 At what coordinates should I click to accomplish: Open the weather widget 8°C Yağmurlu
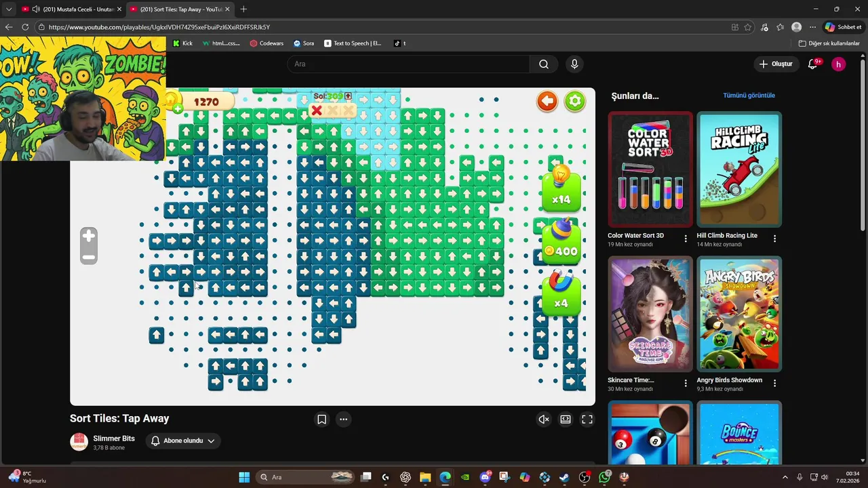point(27,477)
